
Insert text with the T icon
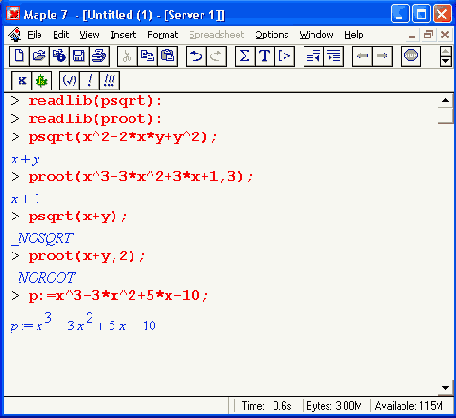pyautogui.click(x=265, y=56)
